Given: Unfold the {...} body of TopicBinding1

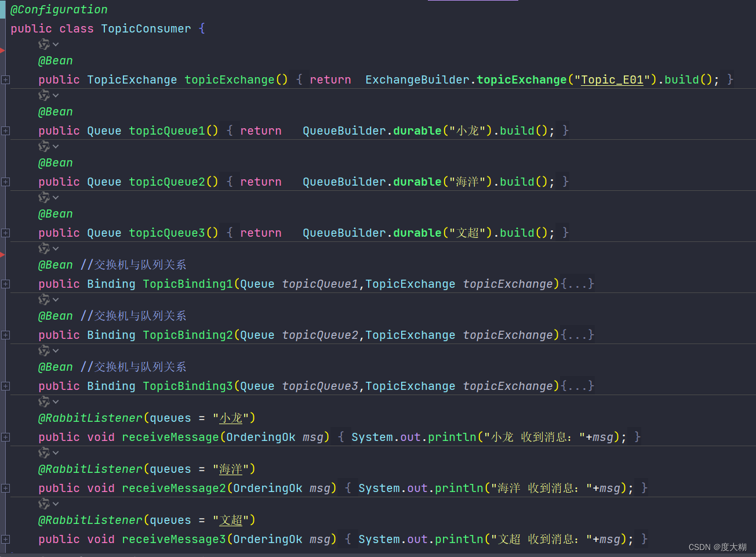Looking at the screenshot, I should tap(577, 284).
